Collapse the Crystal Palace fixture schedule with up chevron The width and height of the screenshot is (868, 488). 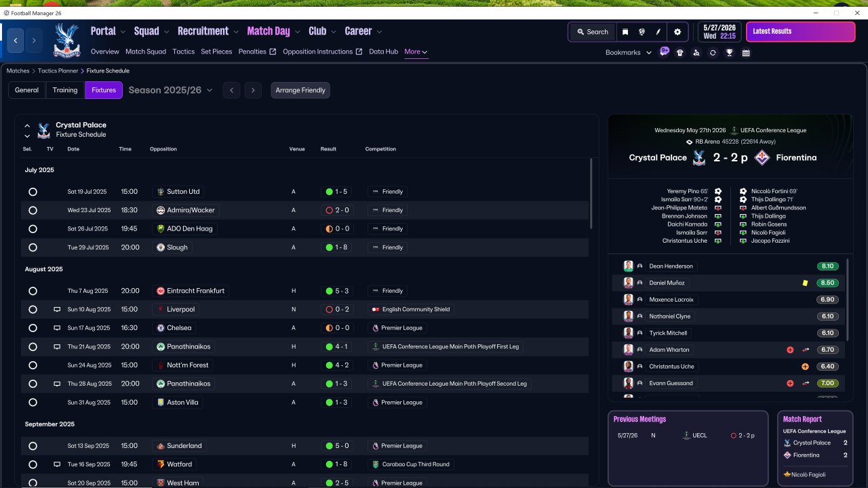coord(27,126)
